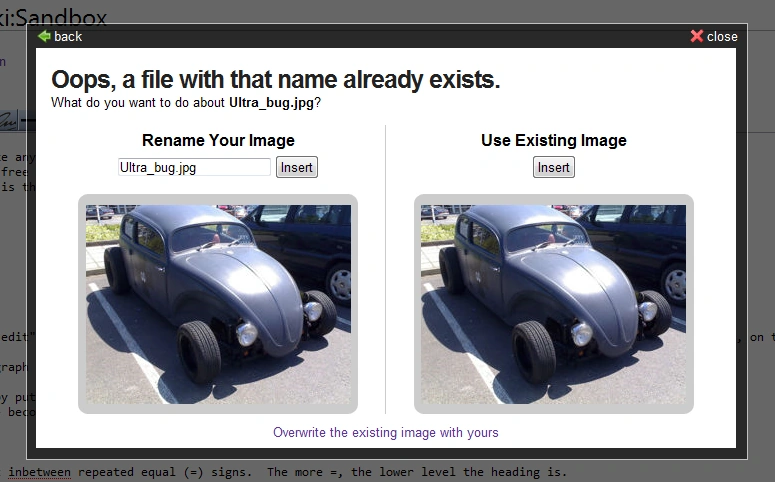Click the 'Oops, a file with that name already exists.' title
775x482 pixels.
point(275,80)
